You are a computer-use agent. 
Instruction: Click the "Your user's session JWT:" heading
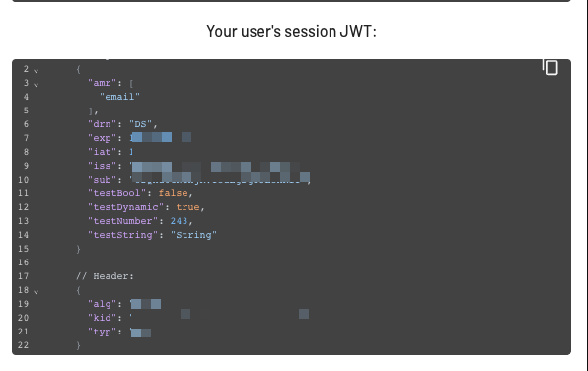click(291, 31)
